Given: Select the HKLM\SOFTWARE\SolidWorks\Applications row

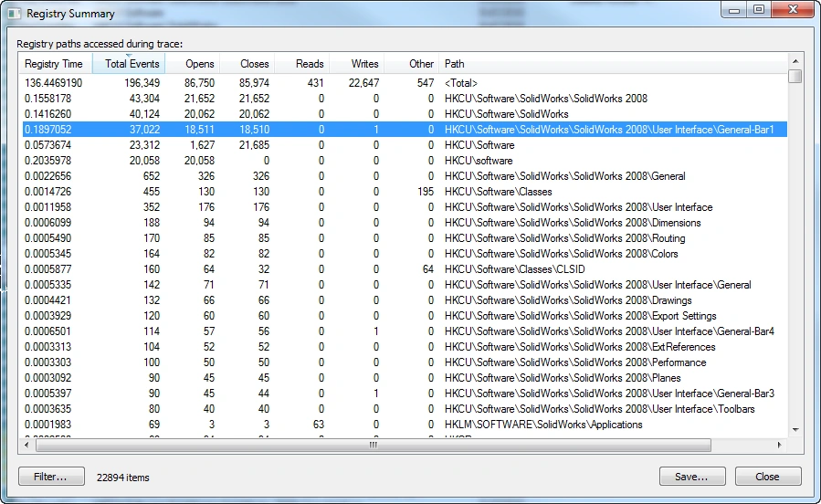Looking at the screenshot, I should click(x=405, y=425).
